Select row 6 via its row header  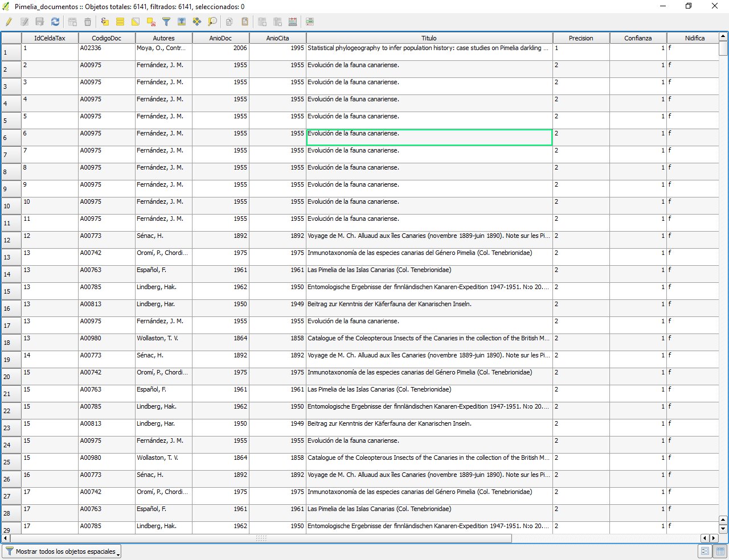point(11,138)
